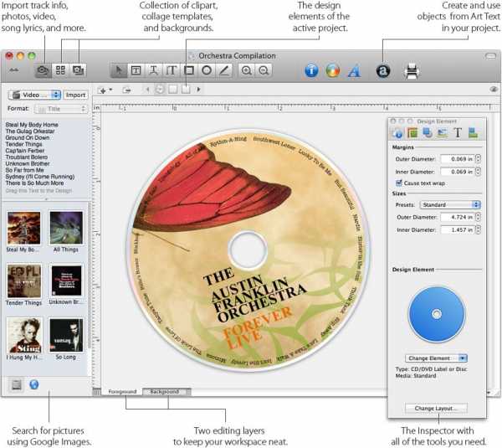502x448 pixels.
Task: Zoom out with the minus magnifier
Action: (264, 70)
